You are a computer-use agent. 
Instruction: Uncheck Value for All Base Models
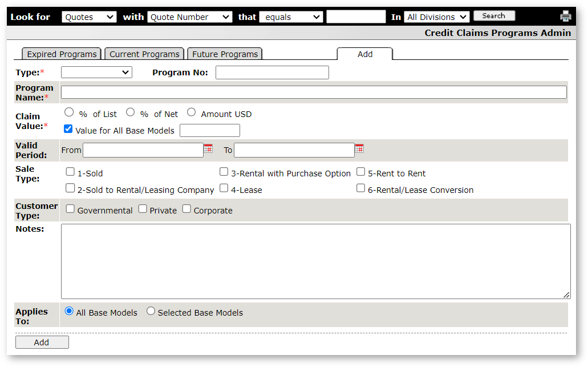pos(68,130)
